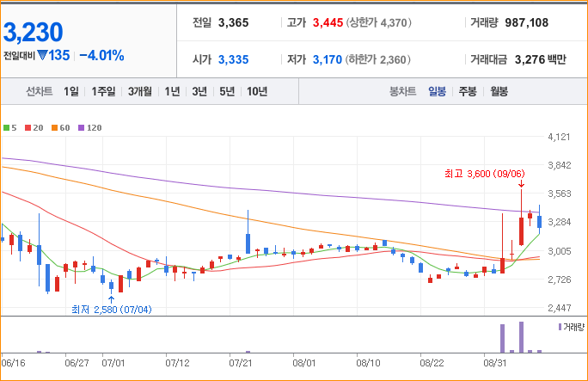Click the 선차트 label
The width and height of the screenshot is (588, 381).
(39, 91)
